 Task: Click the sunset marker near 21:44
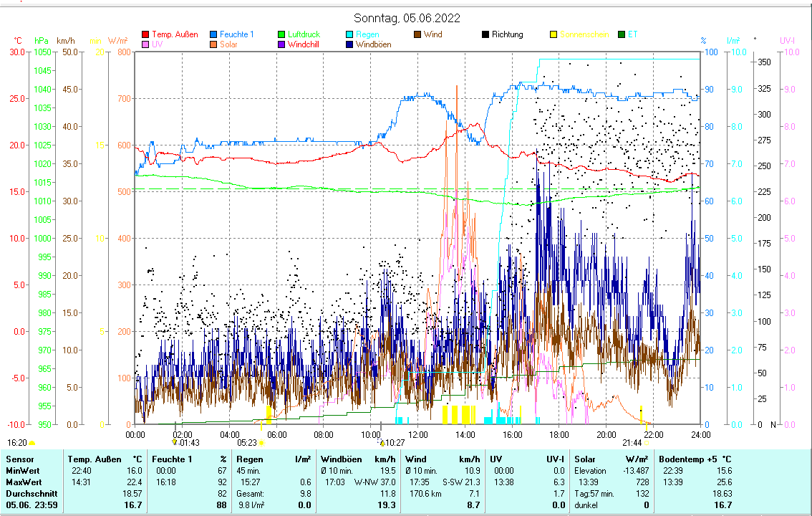pyautogui.click(x=646, y=443)
